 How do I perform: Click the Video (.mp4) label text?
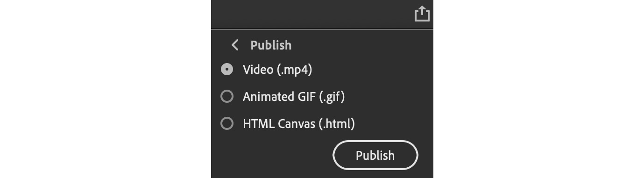coord(277,70)
